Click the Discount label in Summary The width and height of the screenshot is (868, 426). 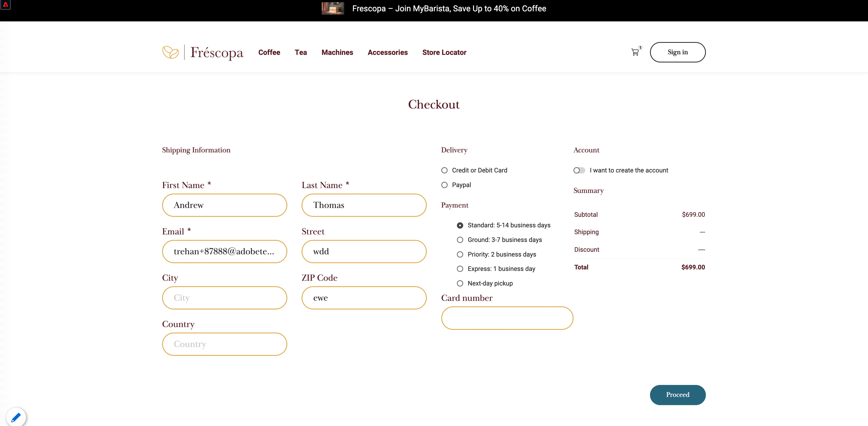[x=587, y=250]
